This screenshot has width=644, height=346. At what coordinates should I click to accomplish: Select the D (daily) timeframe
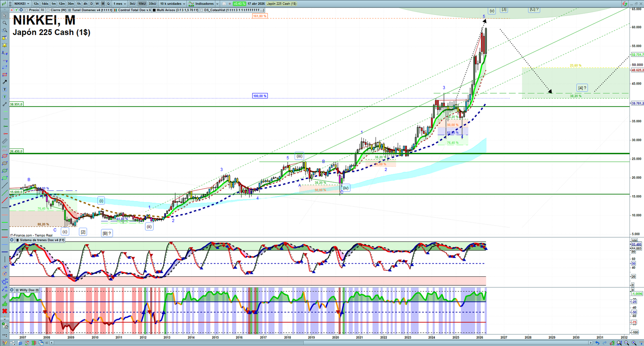click(91, 4)
